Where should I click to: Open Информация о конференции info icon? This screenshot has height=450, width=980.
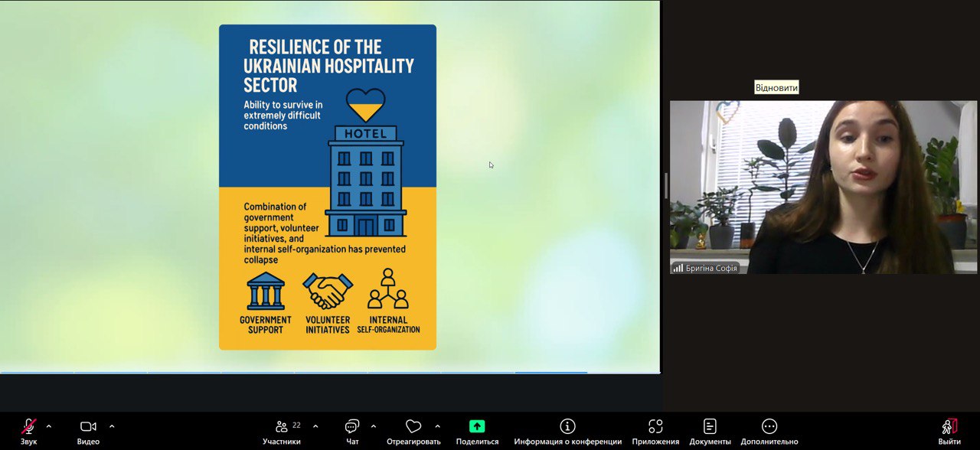(567, 427)
